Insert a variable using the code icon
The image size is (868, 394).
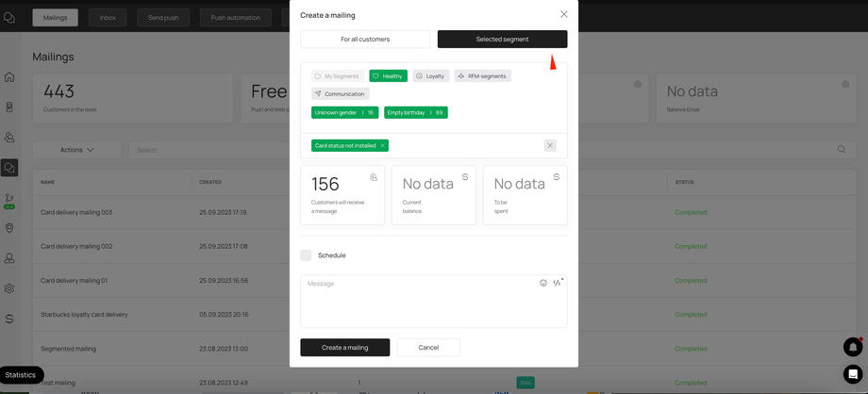(558, 283)
